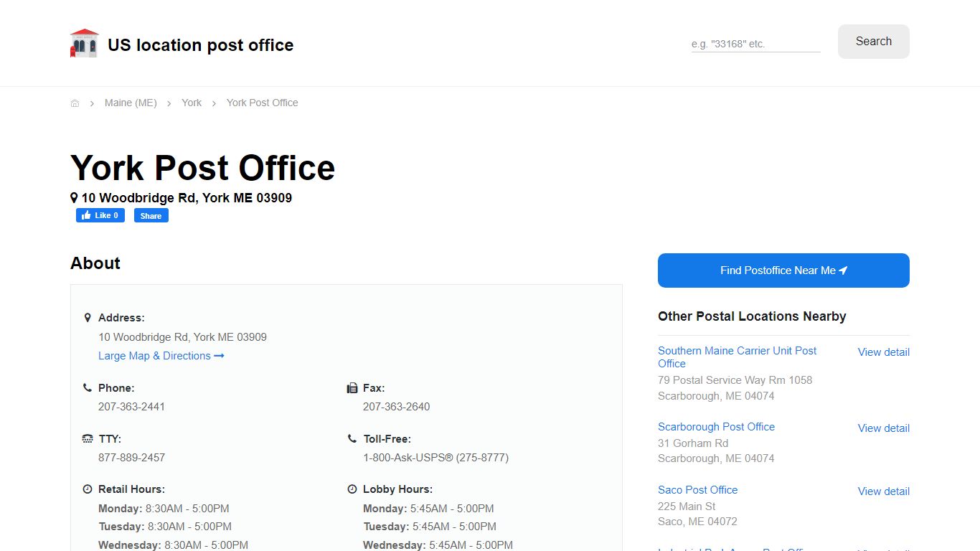Open Large Map & Directions link

161,356
